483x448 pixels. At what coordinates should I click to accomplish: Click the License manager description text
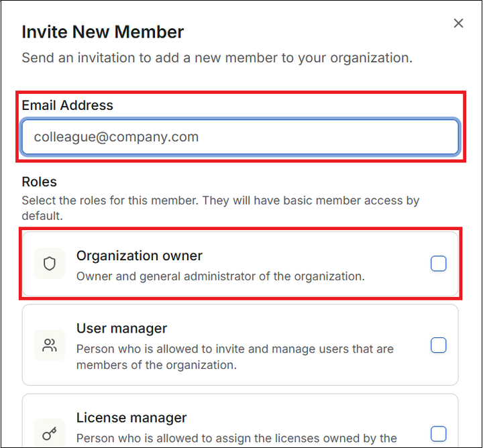coord(236,439)
